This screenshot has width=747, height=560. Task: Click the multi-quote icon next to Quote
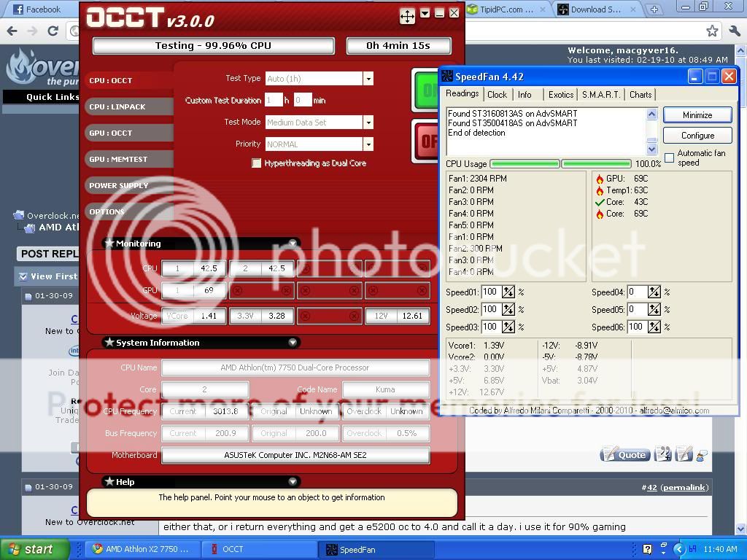pos(662,454)
